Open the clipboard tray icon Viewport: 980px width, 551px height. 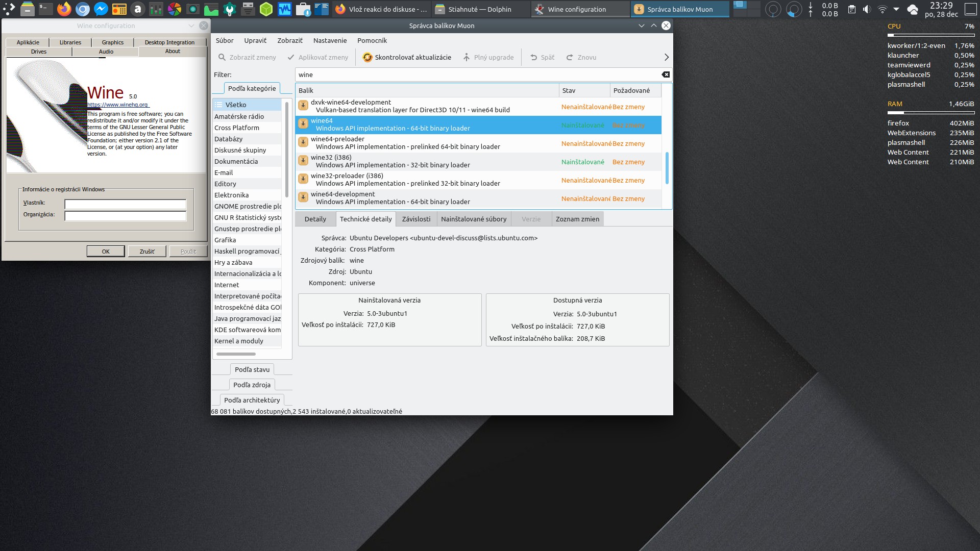pos(851,9)
